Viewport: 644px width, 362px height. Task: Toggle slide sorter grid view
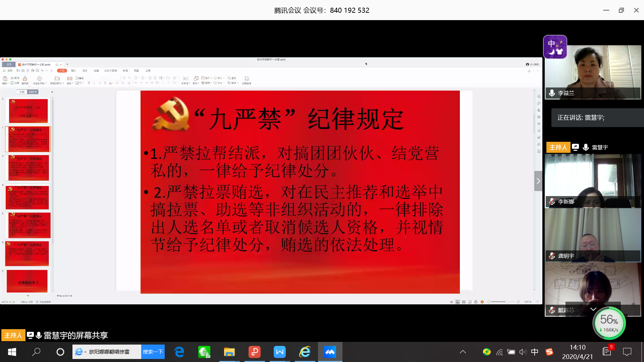point(464,302)
